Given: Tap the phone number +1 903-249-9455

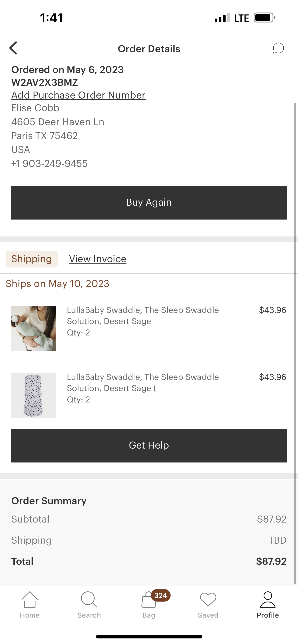Looking at the screenshot, I should pos(49,163).
